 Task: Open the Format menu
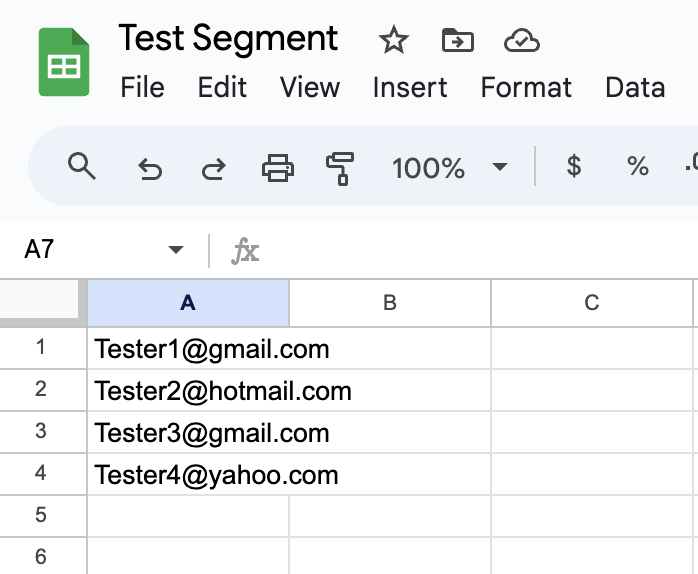[x=526, y=87]
